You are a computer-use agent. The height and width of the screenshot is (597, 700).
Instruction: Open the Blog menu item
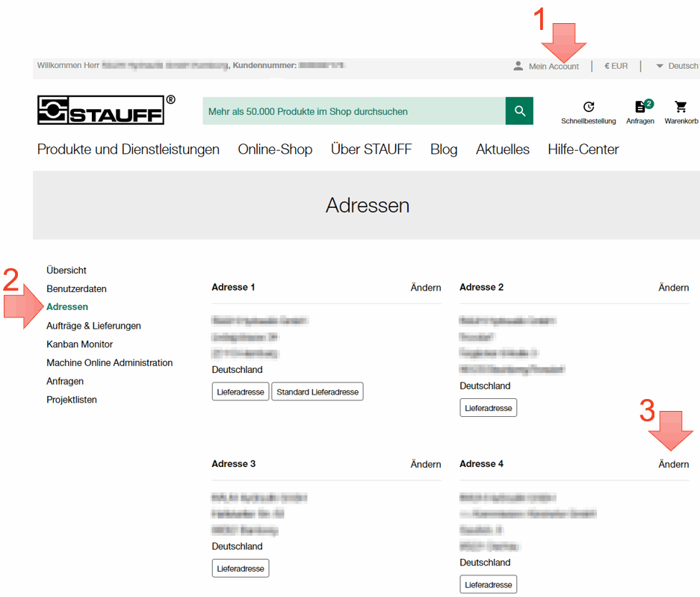444,149
